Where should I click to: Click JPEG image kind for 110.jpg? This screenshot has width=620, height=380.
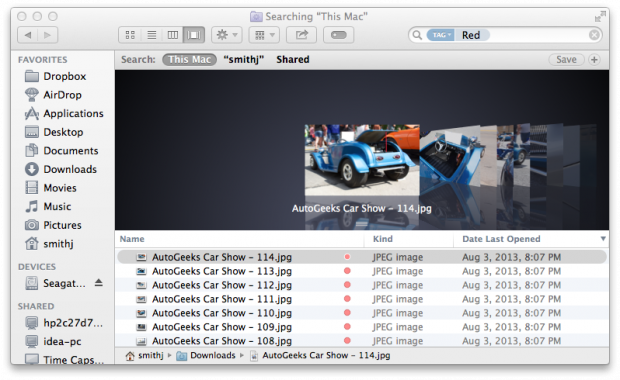397,313
